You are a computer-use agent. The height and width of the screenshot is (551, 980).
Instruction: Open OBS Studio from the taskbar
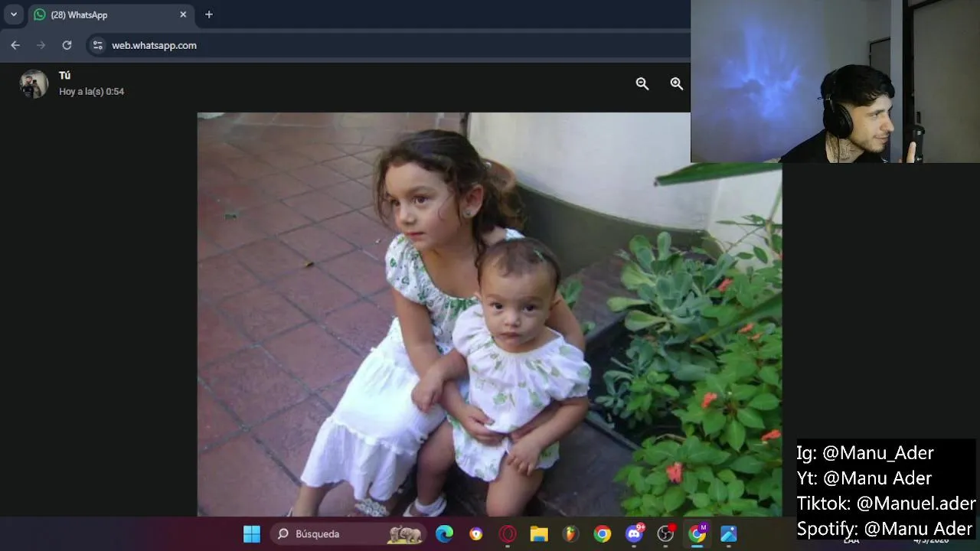click(666, 534)
